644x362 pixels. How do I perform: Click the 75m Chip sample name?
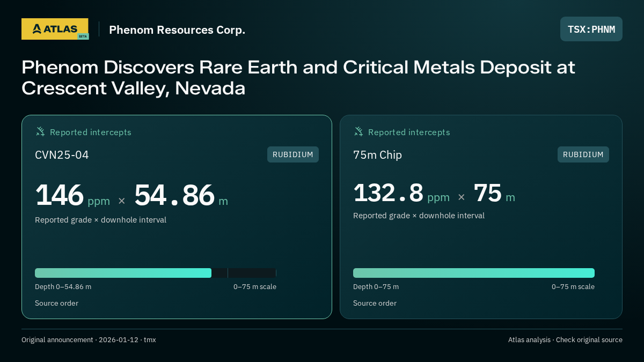pos(377,155)
